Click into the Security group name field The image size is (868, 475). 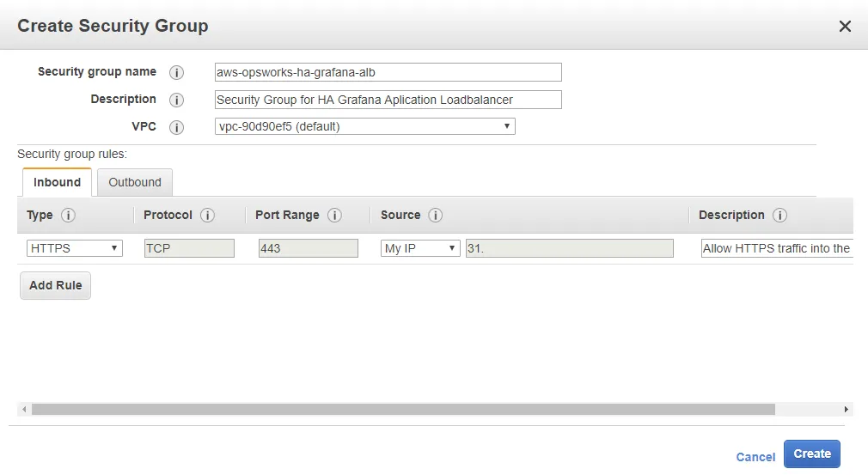point(388,72)
